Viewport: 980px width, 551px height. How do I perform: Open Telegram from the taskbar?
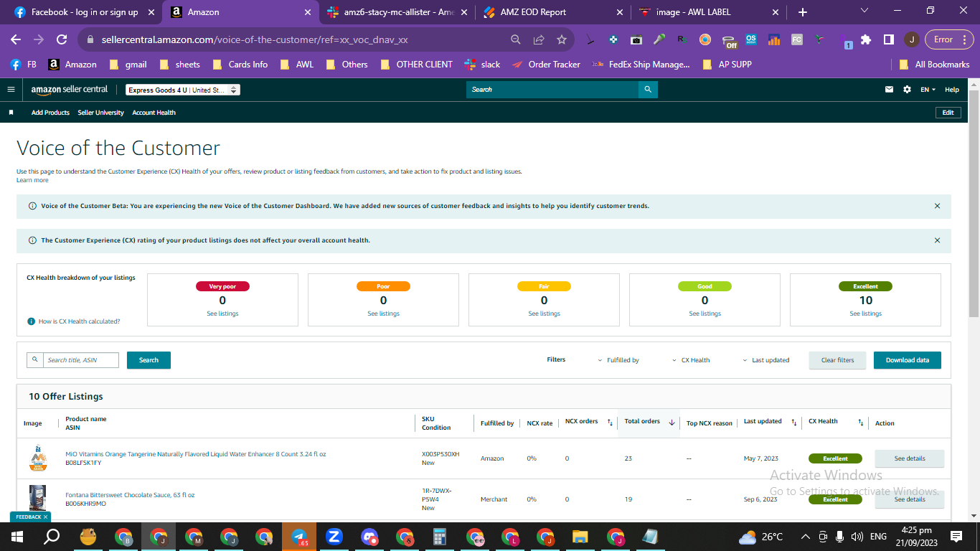point(299,537)
